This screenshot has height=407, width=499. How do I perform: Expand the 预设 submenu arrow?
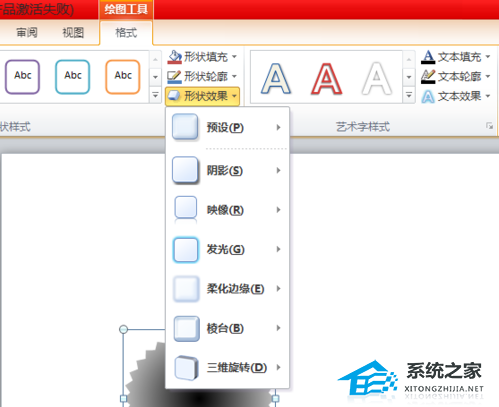pos(278,127)
